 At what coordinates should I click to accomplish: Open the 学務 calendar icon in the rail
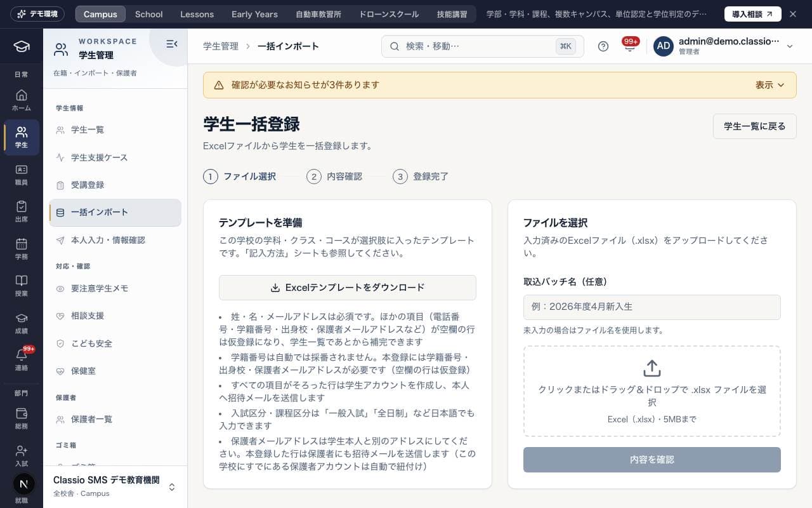click(x=22, y=249)
